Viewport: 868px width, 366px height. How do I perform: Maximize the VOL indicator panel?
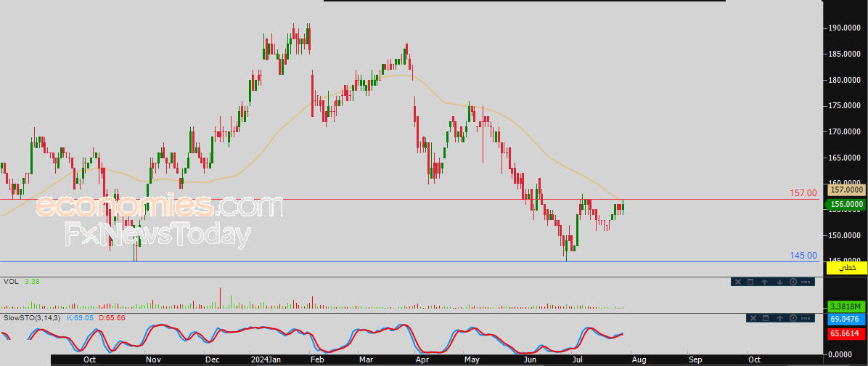750,282
